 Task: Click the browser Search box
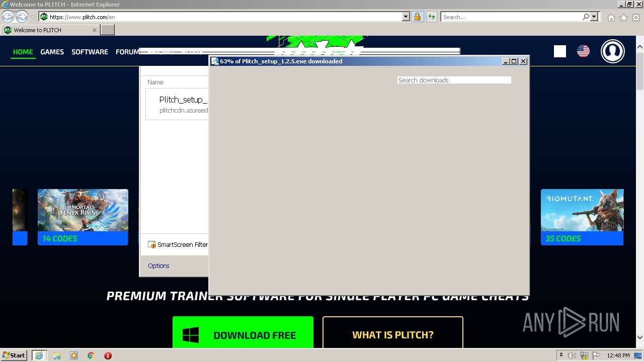click(x=511, y=17)
